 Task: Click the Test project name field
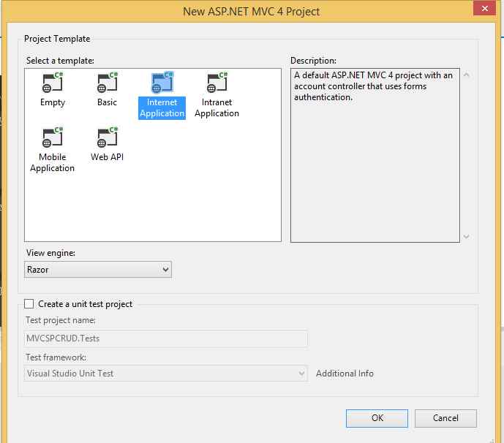[x=165, y=338]
